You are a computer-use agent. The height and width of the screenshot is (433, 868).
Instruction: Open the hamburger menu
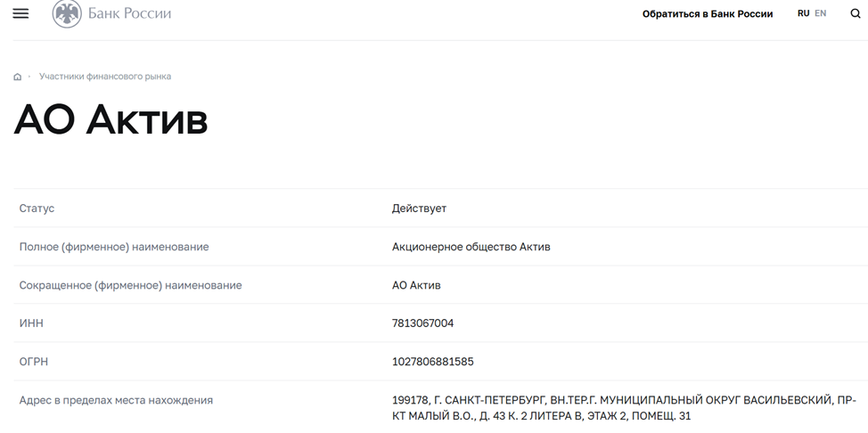(x=20, y=13)
